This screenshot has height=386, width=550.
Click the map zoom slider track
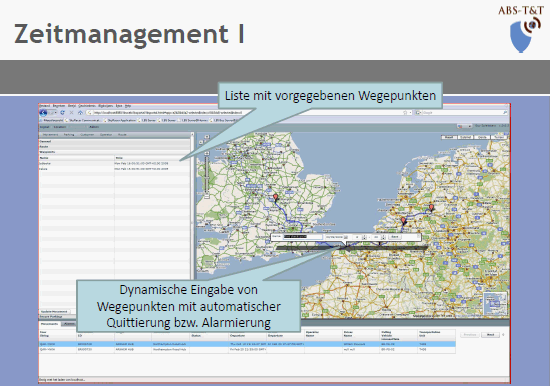[x=207, y=175]
